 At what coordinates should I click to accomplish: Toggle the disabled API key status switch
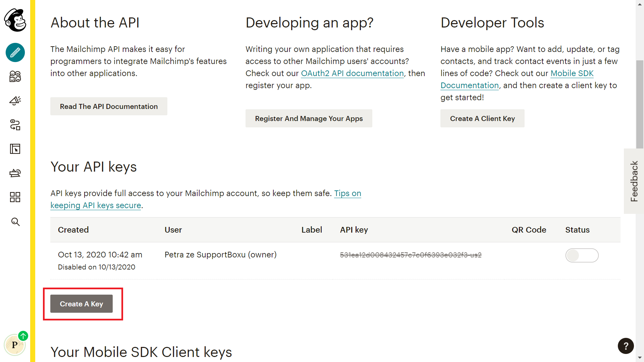coord(582,255)
